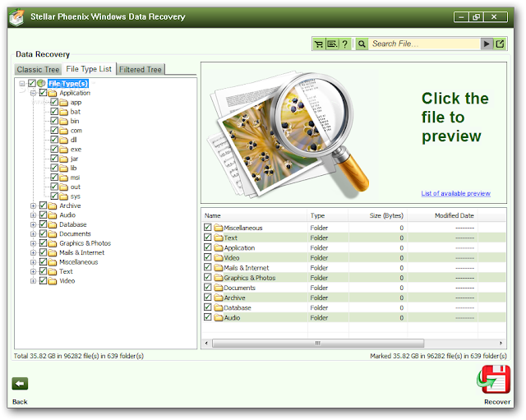Select the Text node in tree
The width and height of the screenshot is (526, 420).
pos(66,271)
